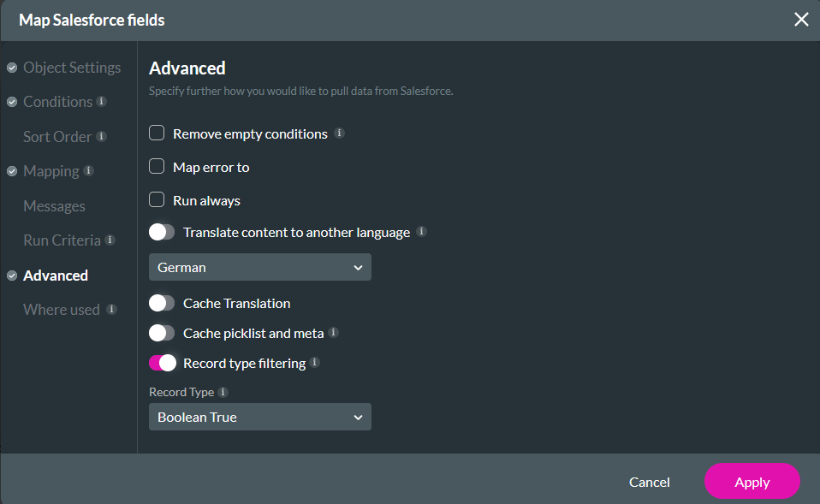Go to Conditions section

pos(58,102)
